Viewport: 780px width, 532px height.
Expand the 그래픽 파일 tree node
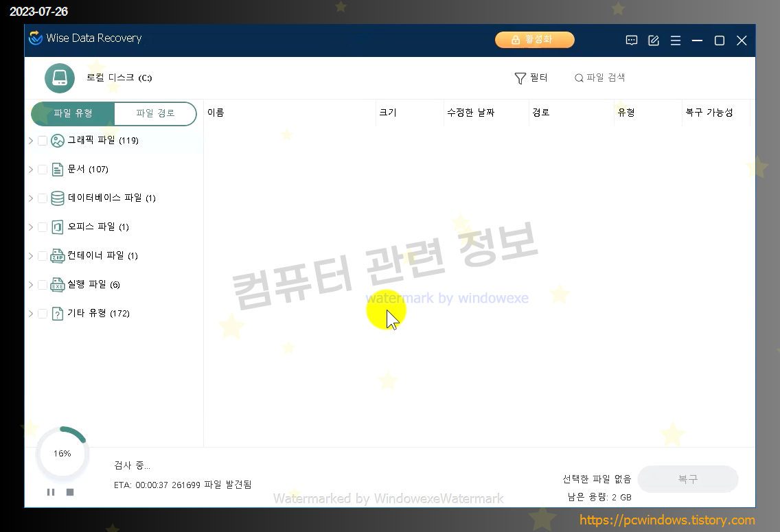coord(31,141)
